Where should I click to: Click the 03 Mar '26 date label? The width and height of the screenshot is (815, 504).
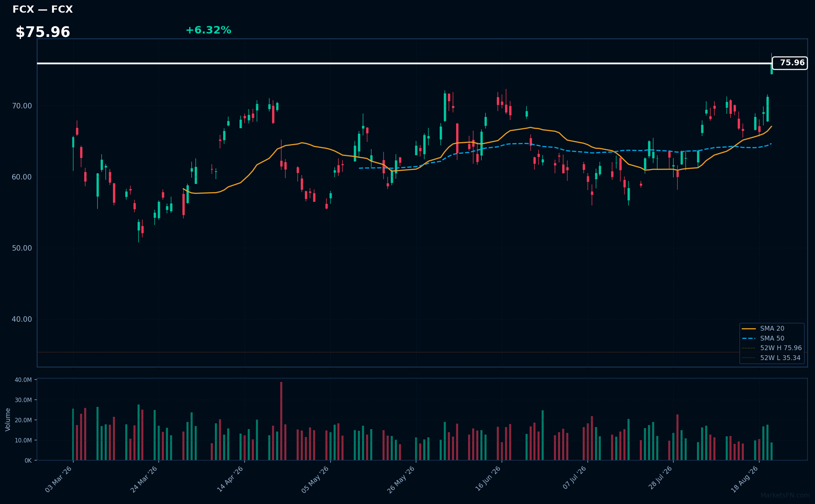tap(59, 479)
